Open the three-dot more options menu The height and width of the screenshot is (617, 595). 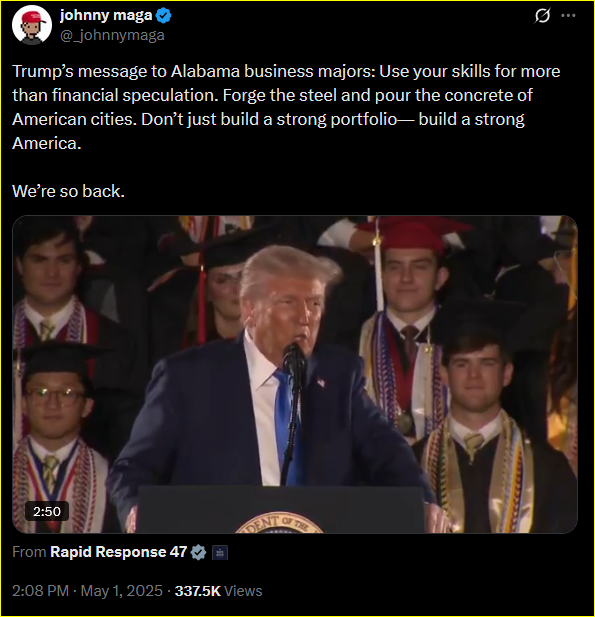pyautogui.click(x=568, y=16)
